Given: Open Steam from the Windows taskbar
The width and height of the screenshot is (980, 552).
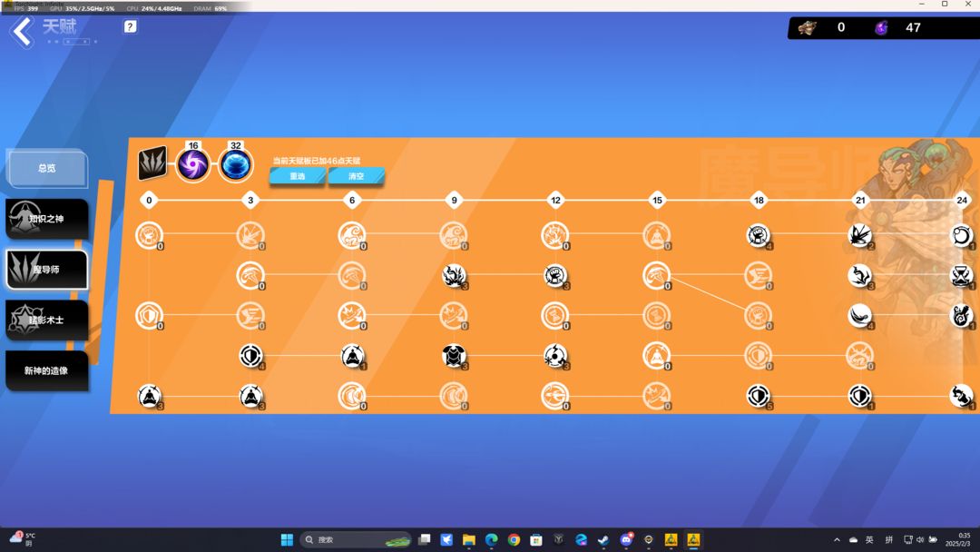Looking at the screenshot, I should (x=603, y=539).
